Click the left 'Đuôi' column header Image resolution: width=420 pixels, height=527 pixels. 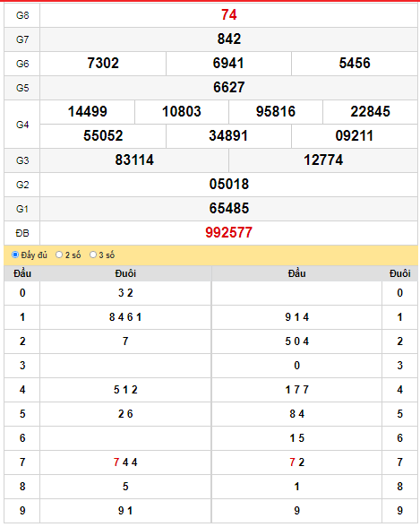125,273
